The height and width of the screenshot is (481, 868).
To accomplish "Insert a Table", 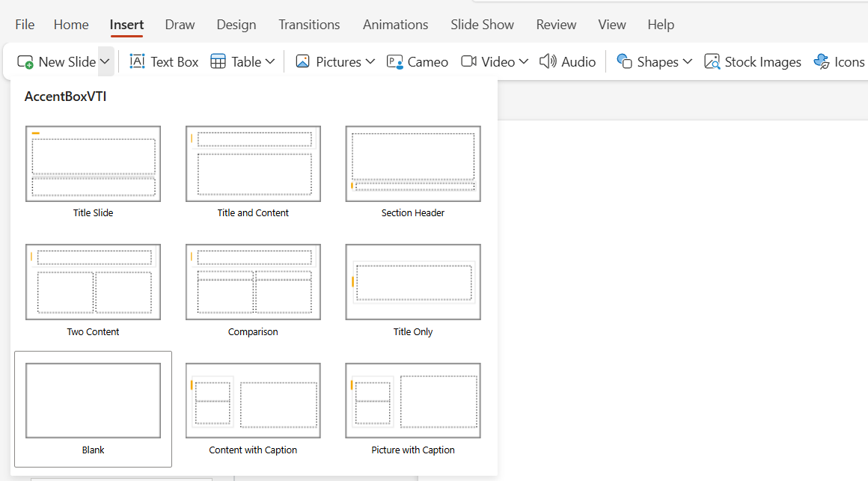I will (234, 61).
